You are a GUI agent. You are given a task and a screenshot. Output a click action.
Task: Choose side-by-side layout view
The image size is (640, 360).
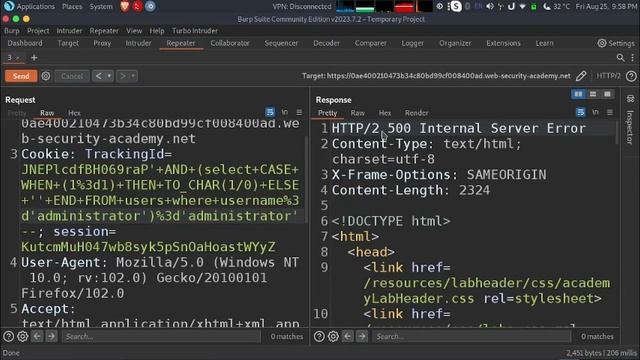point(578,94)
